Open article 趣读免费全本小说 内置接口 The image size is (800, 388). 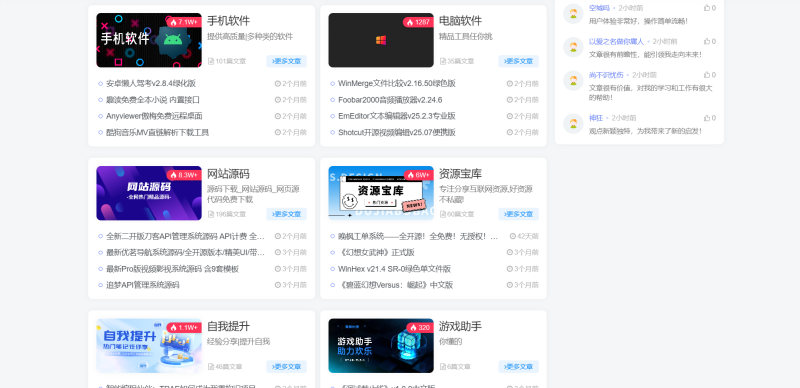[x=153, y=100]
